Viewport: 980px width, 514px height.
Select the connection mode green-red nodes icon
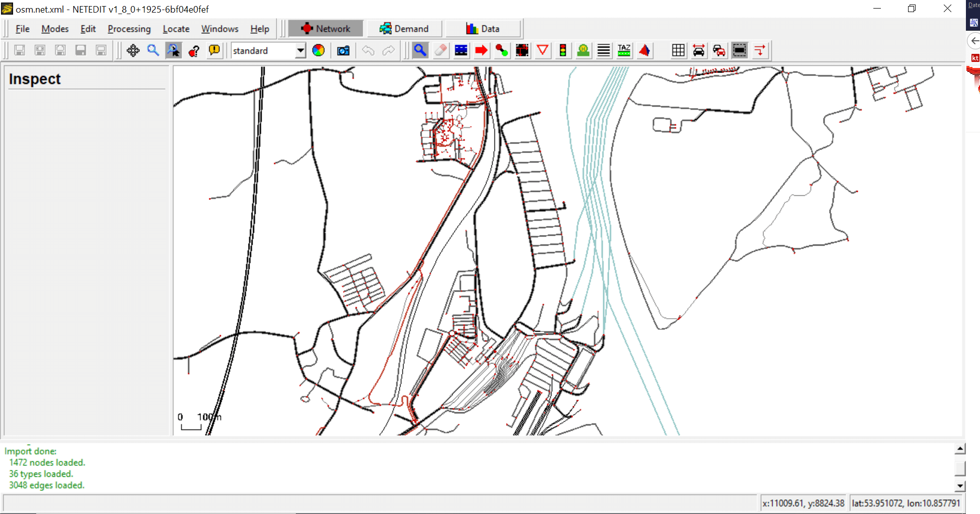pos(502,50)
